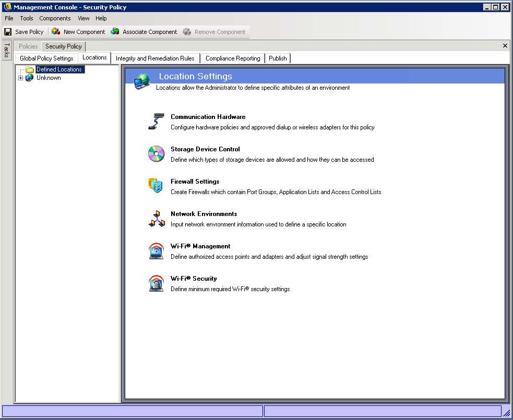Select the Security Policy tab

click(x=64, y=46)
